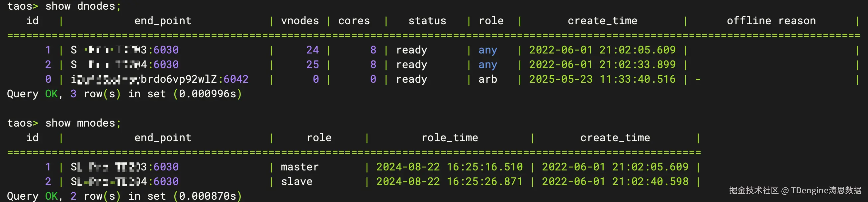The height and width of the screenshot is (202, 868).
Task: Click the 'slave' role in mnodes table
Action: coord(297,181)
